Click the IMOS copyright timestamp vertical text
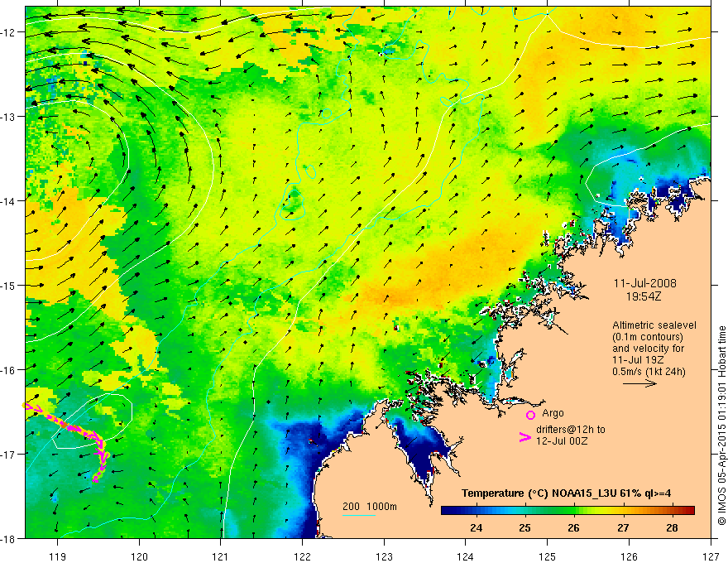This screenshot has height=563, width=728. [x=722, y=425]
